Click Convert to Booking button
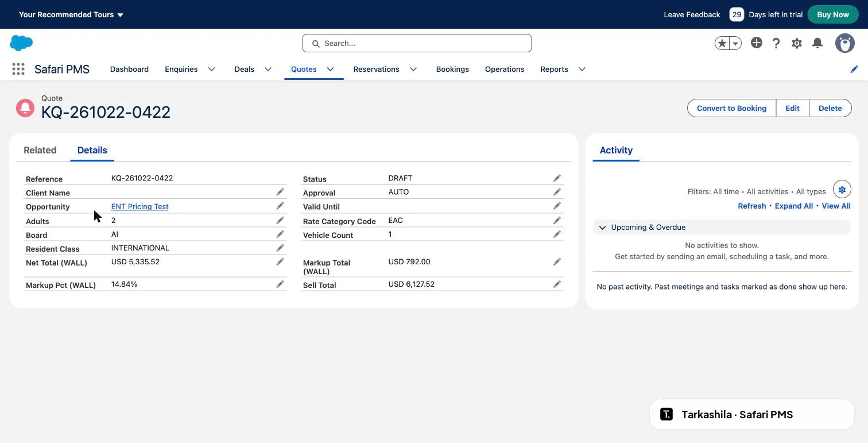Viewport: 868px width, 443px height. [x=732, y=108]
